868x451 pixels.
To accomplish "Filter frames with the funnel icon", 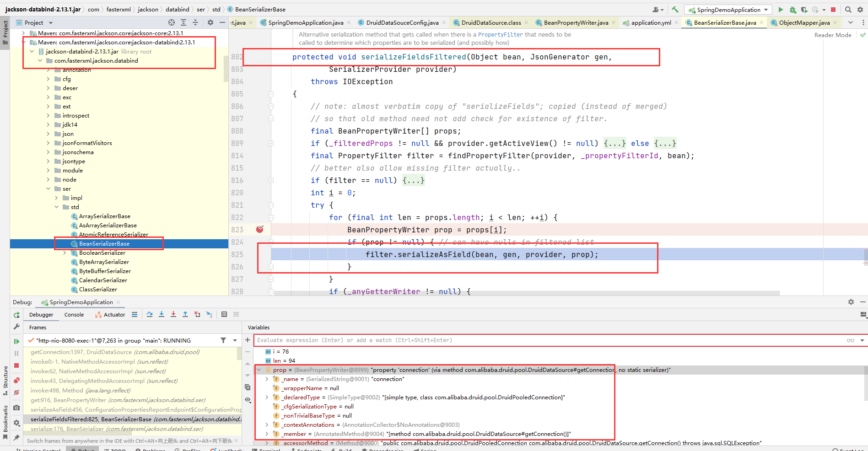I will pyautogui.click(x=223, y=340).
